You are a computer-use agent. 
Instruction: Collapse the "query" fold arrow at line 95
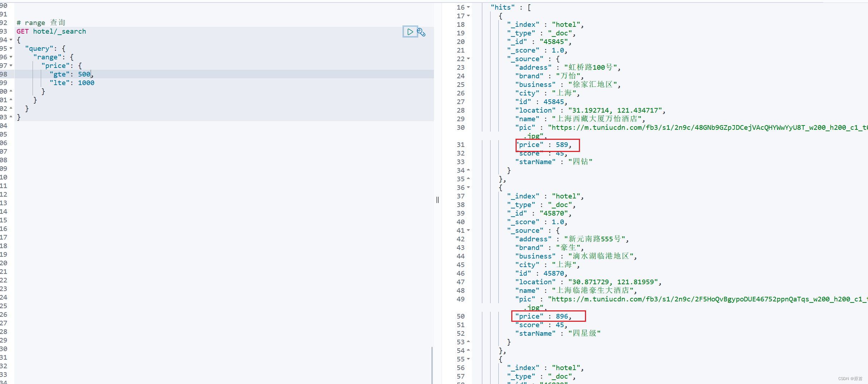click(11, 48)
